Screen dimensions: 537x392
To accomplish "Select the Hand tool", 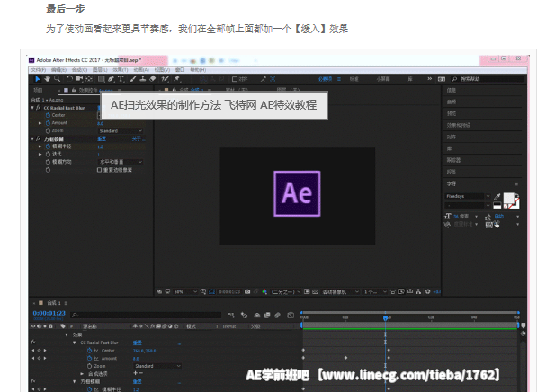I will click(48, 79).
